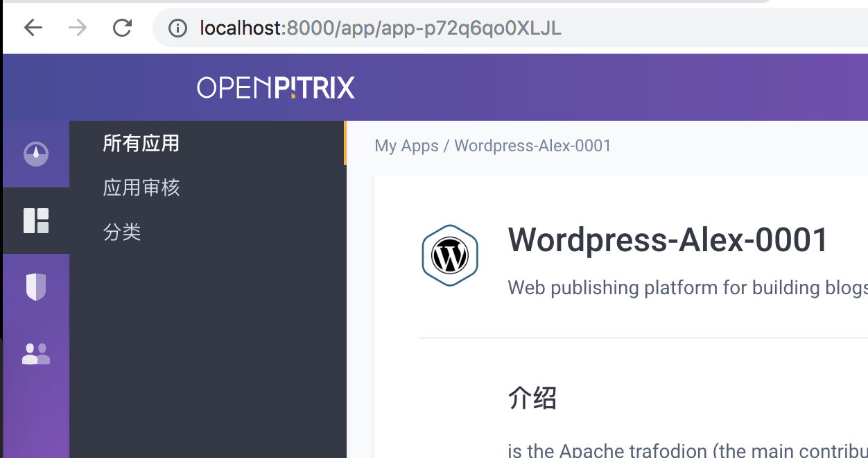
Task: Open the users icon in sidebar
Action: tap(35, 353)
